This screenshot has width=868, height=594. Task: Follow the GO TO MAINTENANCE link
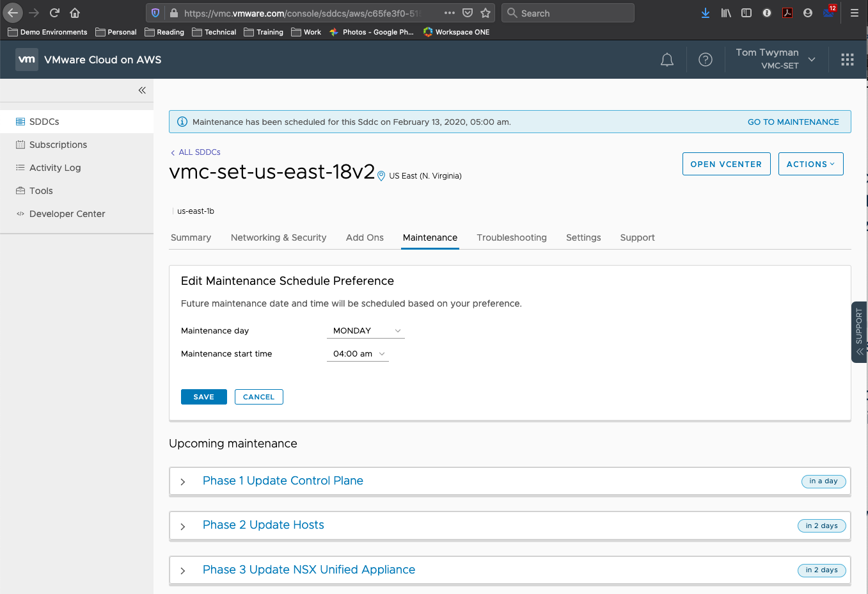click(x=793, y=122)
